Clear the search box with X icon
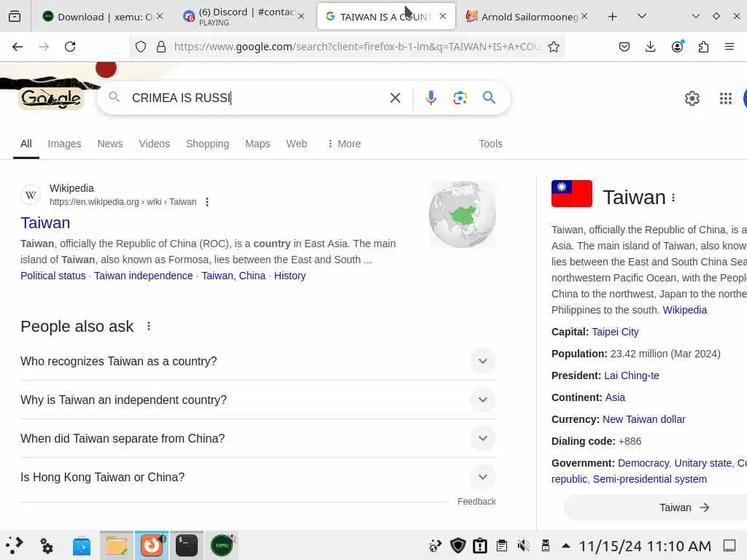This screenshot has width=747, height=560. click(395, 98)
